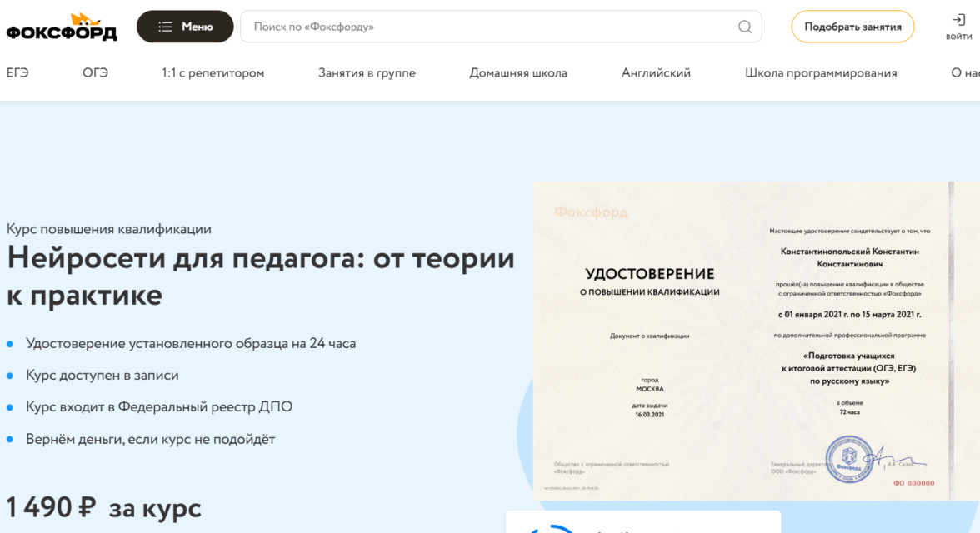Open the Меню dropdown button
Viewport: 980px width, 533px height.
point(185,27)
